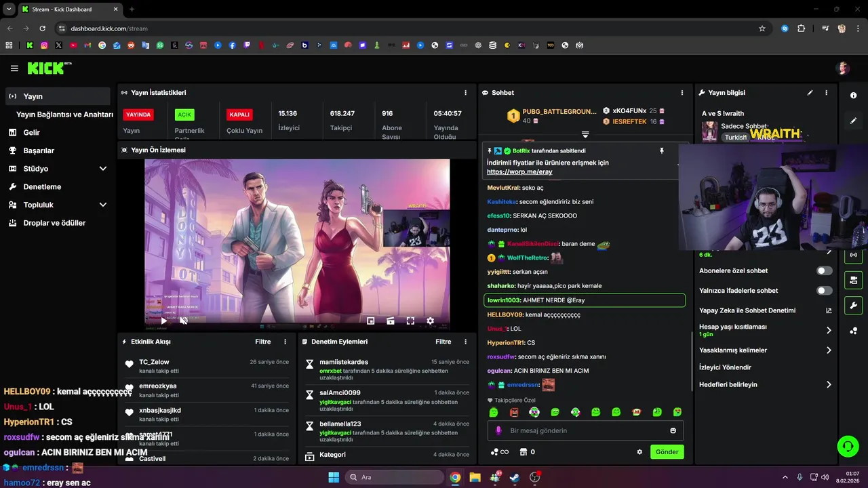Toggle Abonelere özel sohbet switch
868x488 pixels.
(825, 270)
